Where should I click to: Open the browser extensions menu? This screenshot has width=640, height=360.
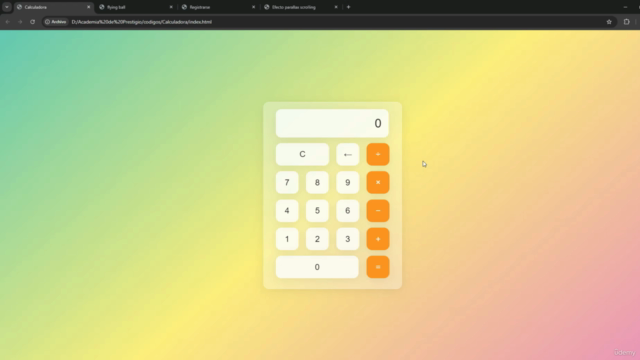pyautogui.click(x=627, y=22)
